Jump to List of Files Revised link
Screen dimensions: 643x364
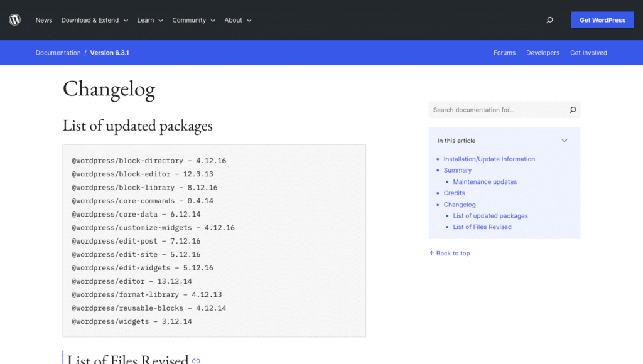click(x=482, y=227)
